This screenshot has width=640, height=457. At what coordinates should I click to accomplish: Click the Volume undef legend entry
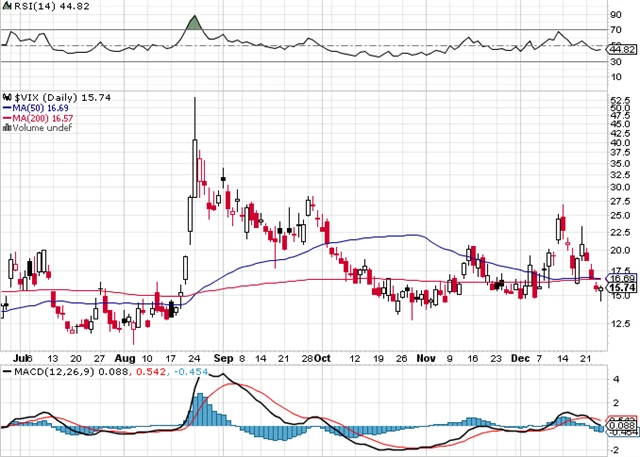(37, 128)
